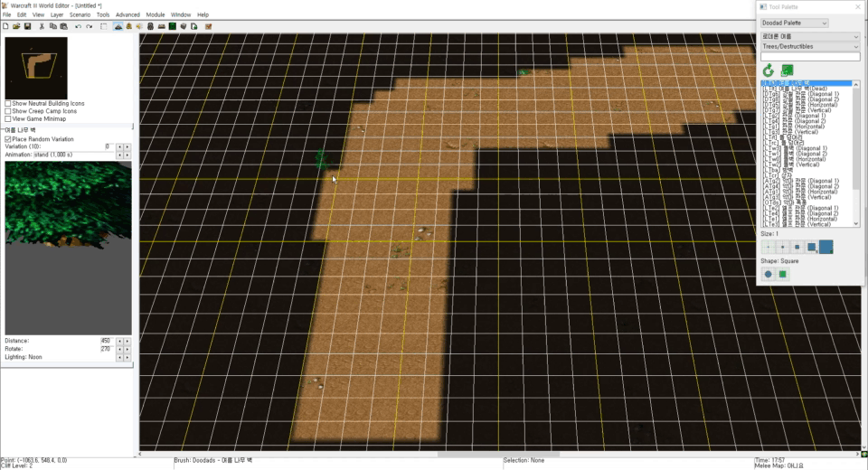Click the Test Map toolbar icon

[x=209, y=26]
